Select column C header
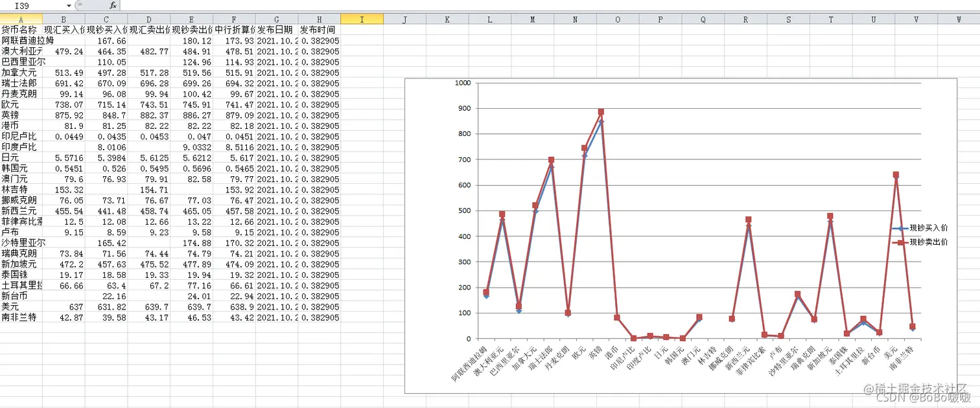980x408 pixels. 106,19
